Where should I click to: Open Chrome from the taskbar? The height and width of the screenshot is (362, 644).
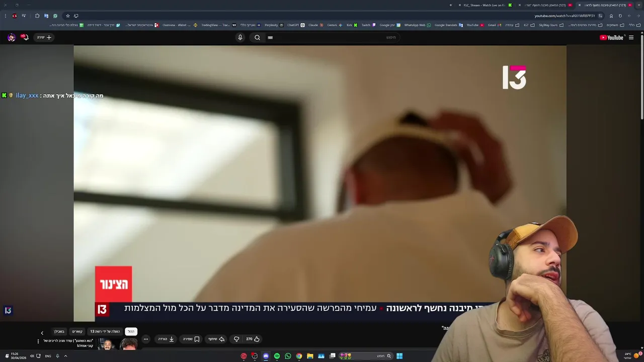(299, 356)
